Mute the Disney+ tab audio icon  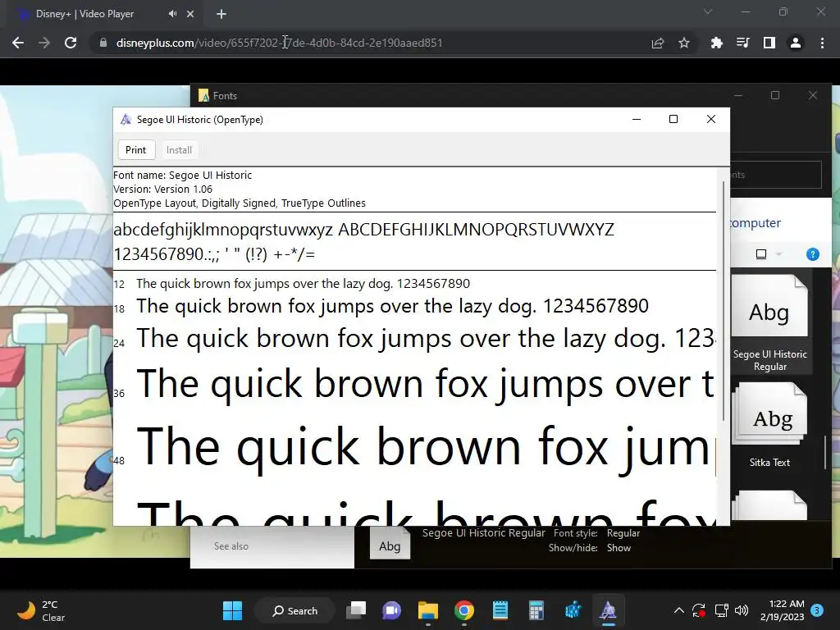[x=172, y=14]
